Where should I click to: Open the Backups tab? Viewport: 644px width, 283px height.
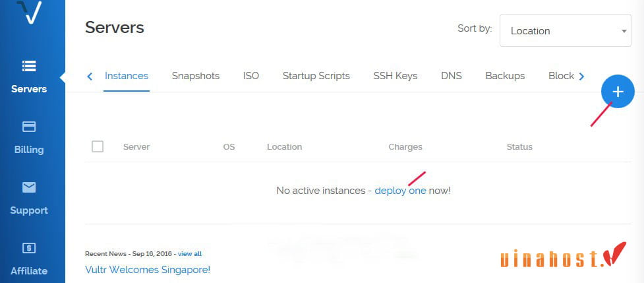[505, 76]
